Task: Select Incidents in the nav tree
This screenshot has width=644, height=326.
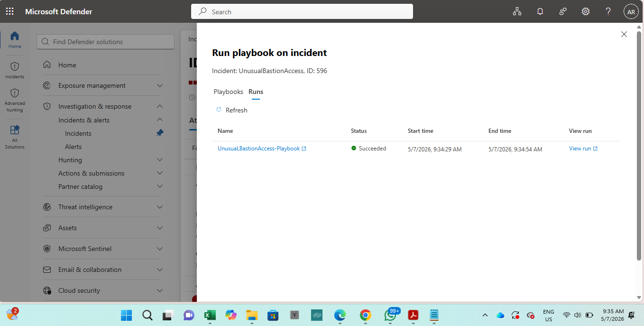Action: (78, 133)
